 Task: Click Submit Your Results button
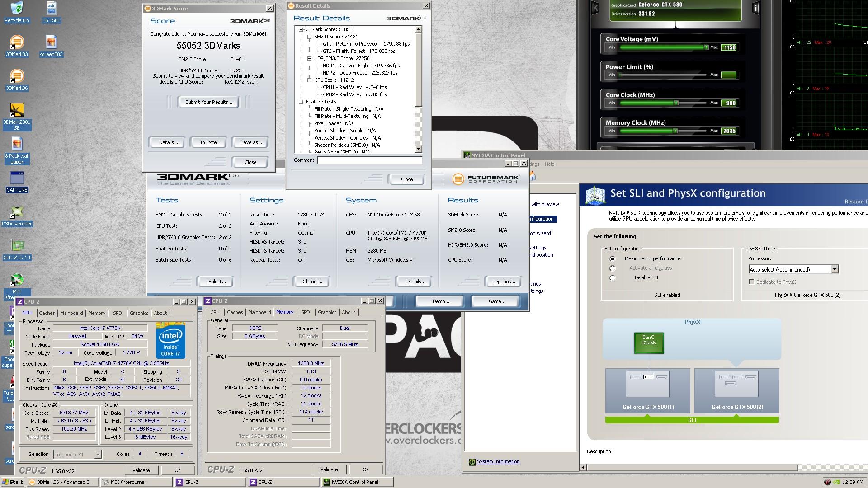[x=208, y=102]
